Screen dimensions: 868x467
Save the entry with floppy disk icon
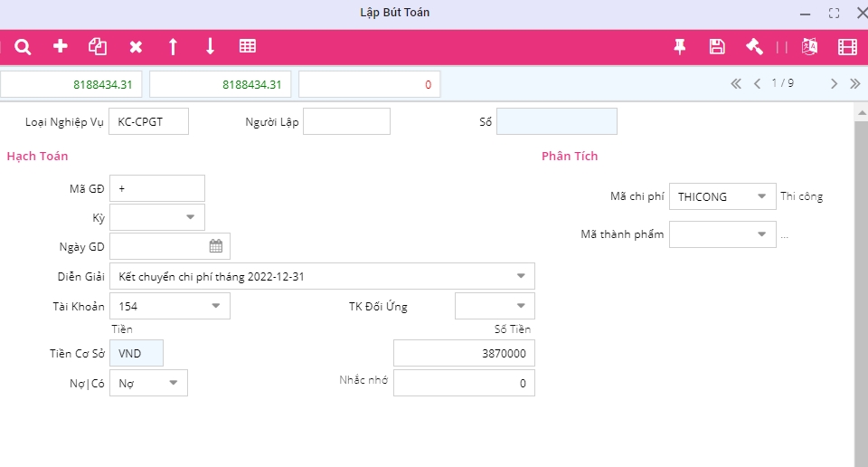click(x=717, y=47)
